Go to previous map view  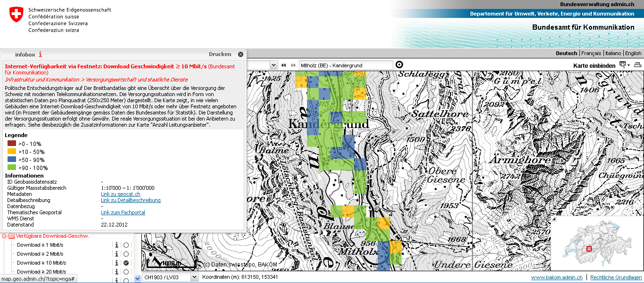coord(284,65)
